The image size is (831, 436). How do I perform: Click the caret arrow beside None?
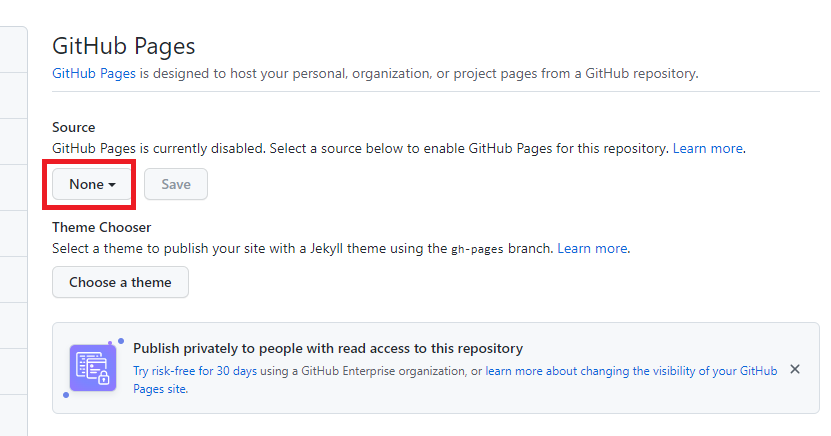113,185
